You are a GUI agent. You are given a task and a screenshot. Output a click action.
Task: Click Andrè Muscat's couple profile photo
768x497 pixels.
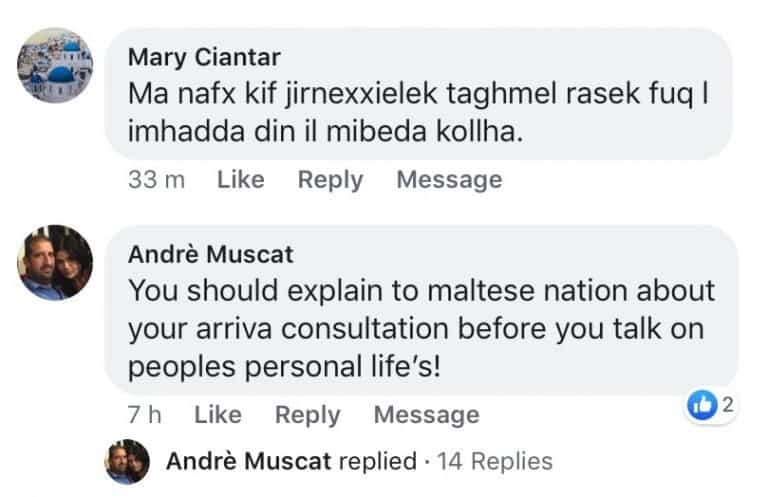point(55,262)
